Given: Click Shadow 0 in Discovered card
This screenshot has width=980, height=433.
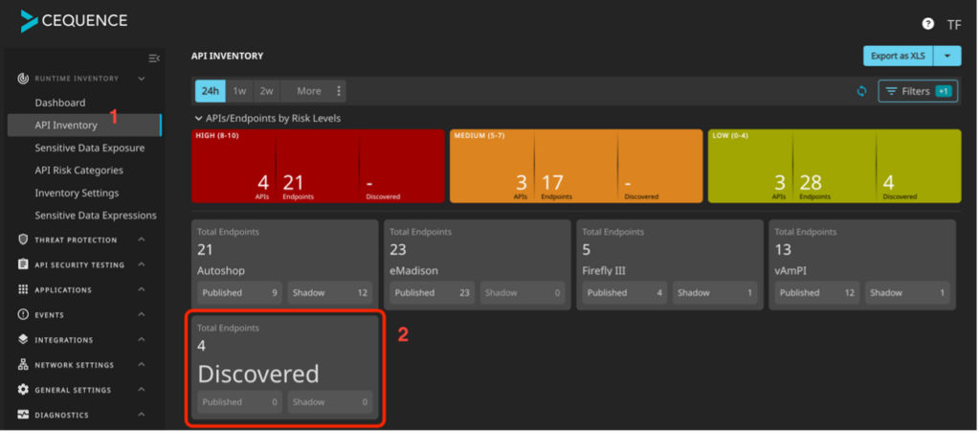Looking at the screenshot, I should click(x=330, y=402).
